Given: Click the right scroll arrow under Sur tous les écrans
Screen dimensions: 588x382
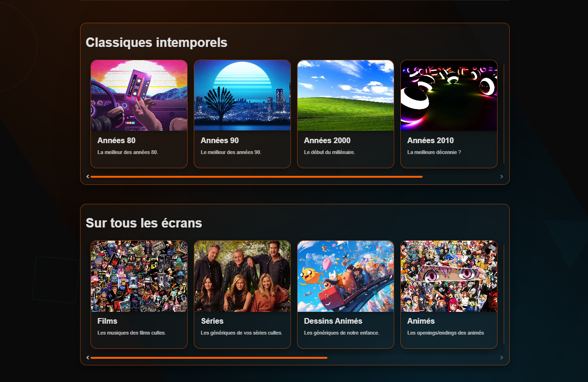Looking at the screenshot, I should 502,357.
